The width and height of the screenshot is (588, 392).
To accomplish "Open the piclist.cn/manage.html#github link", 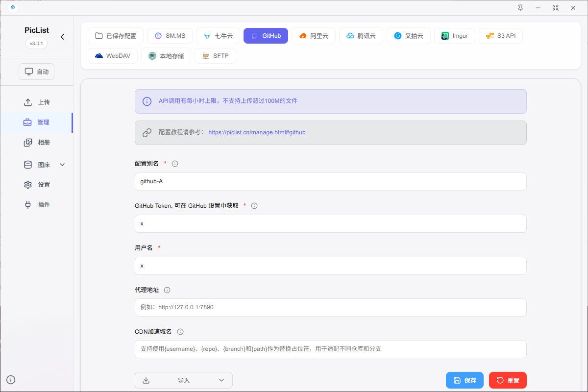I will click(257, 132).
